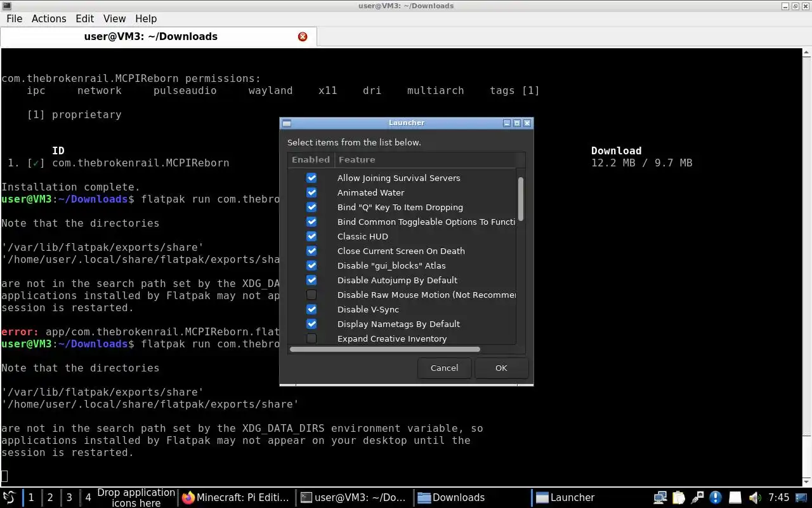Open the Launcher dialog window menu icon
Screen dimensions: 812x508
tap(287, 123)
